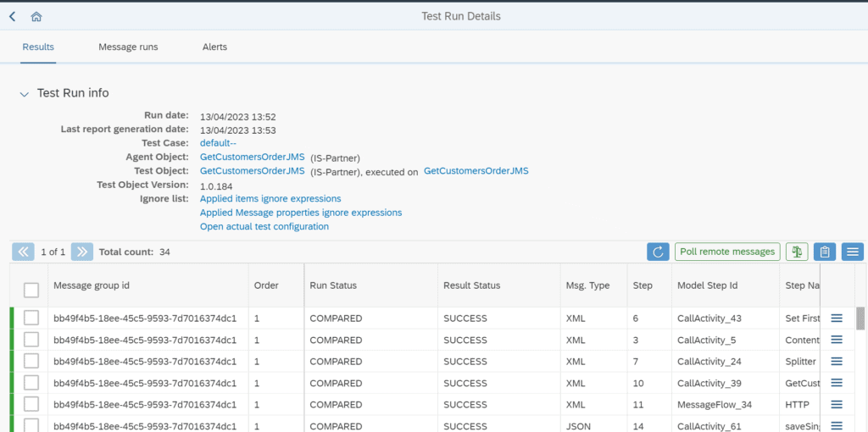Open Applied items ignore expressions link
Viewport: 868px width, 432px height.
[270, 198]
